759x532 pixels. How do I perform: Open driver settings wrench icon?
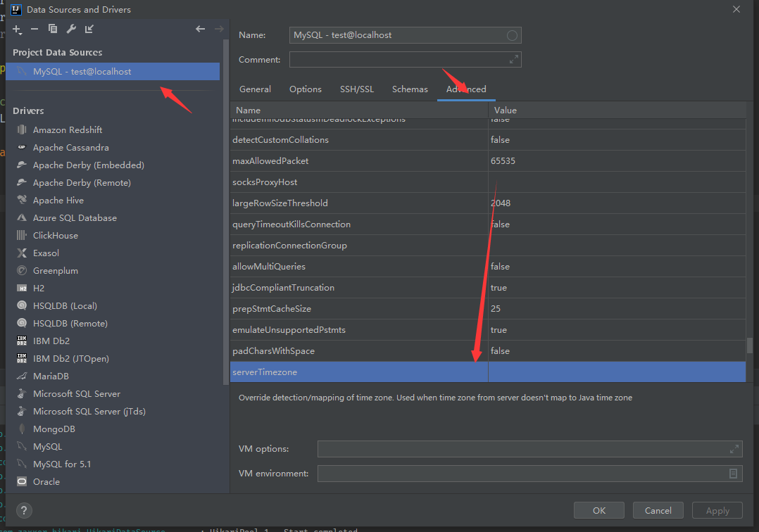[71, 29]
